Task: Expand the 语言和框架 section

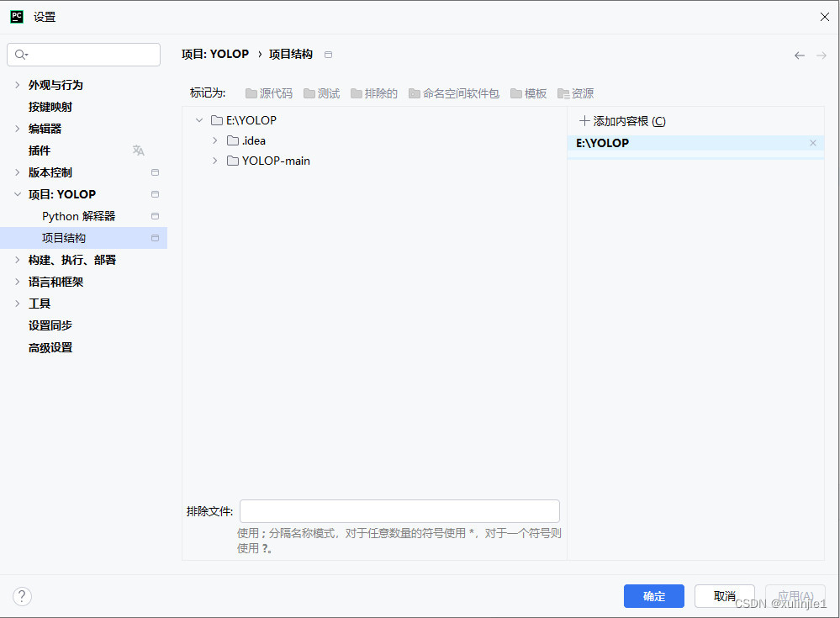Action: coord(17,282)
